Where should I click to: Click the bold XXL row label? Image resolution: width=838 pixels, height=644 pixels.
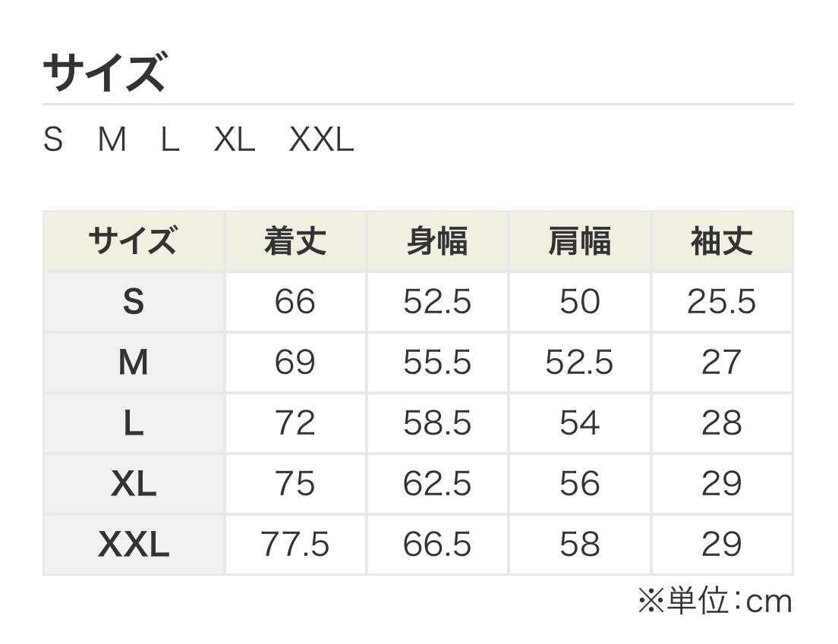(133, 545)
